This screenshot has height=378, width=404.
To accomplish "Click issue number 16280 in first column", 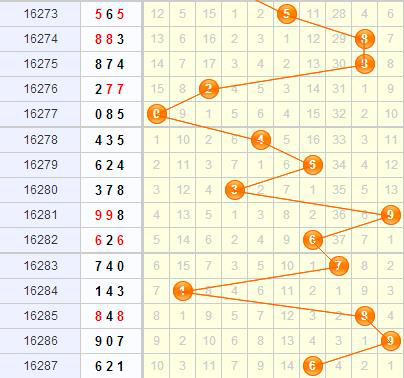I will (41, 190).
